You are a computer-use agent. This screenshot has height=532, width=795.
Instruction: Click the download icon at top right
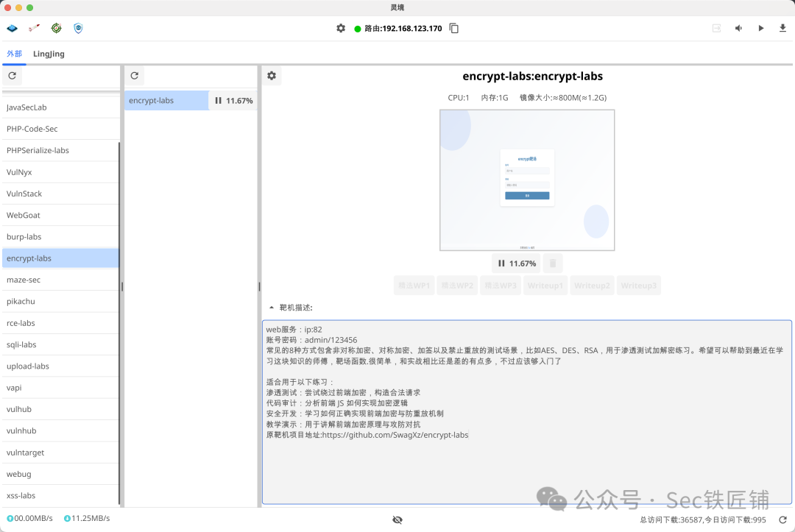(782, 28)
